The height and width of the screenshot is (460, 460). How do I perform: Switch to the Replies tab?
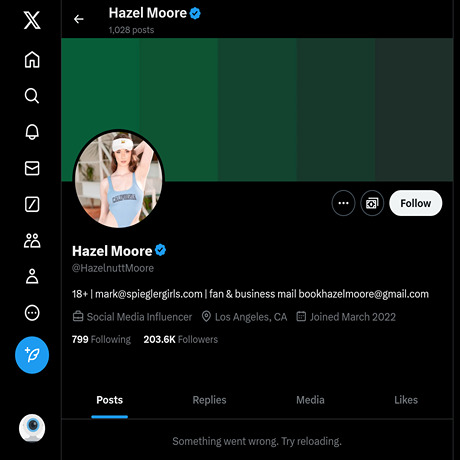point(209,400)
